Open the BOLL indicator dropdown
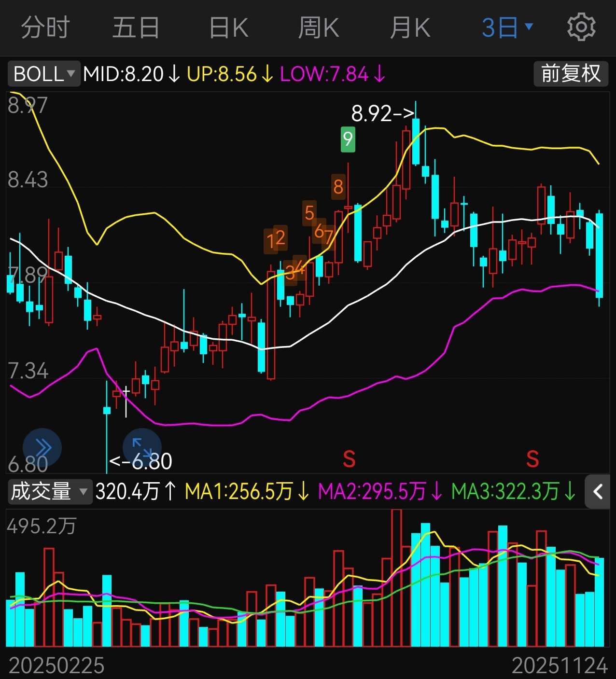Viewport: 616px width, 679px height. 44,74
